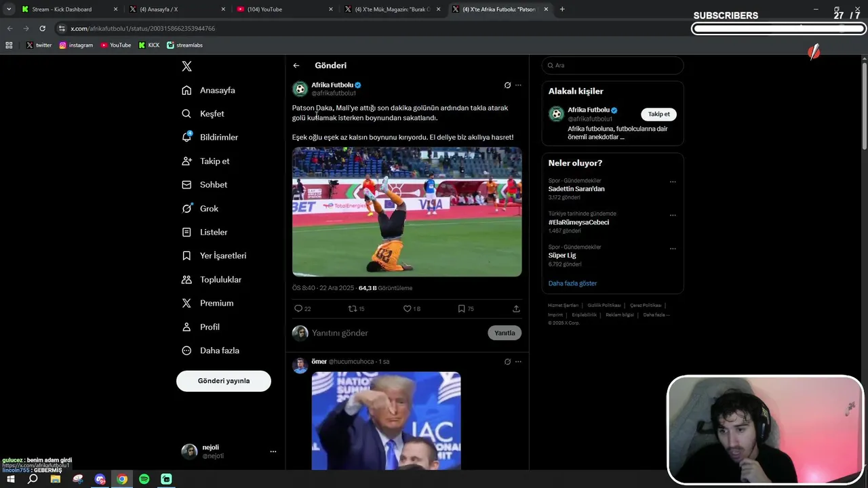Open Keşfet search page

tap(203, 114)
